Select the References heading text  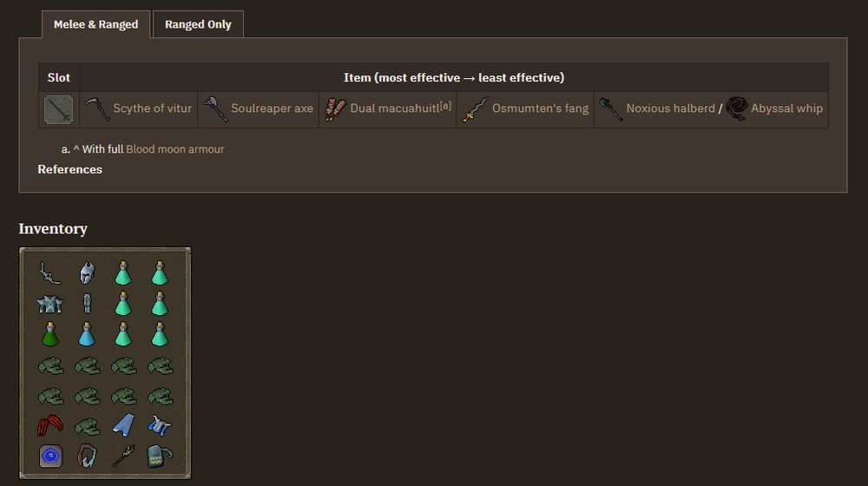point(69,169)
